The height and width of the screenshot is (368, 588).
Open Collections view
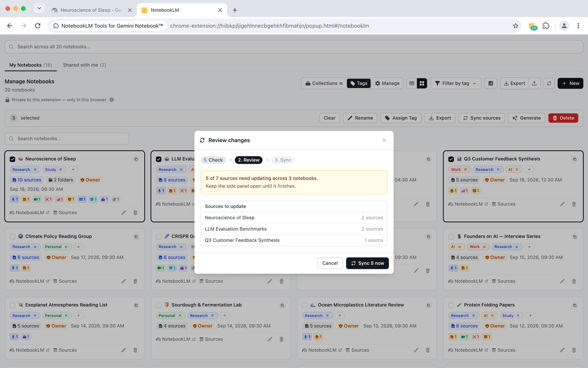(324, 83)
